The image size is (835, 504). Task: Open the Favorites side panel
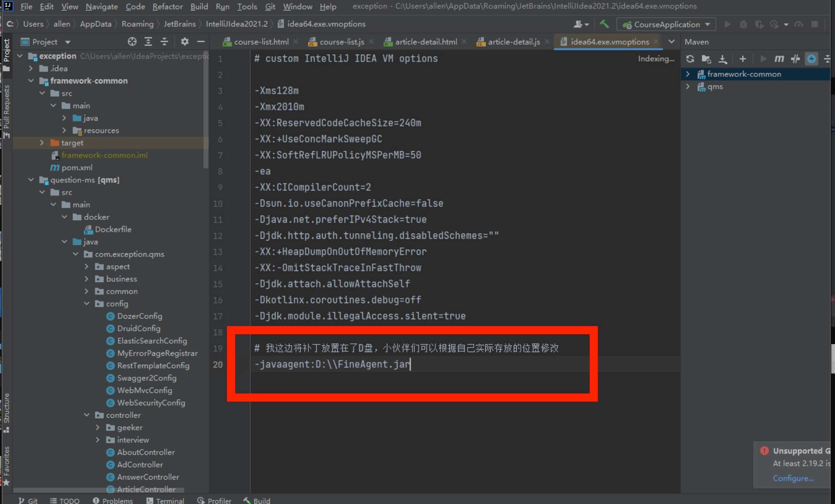pyautogui.click(x=6, y=466)
